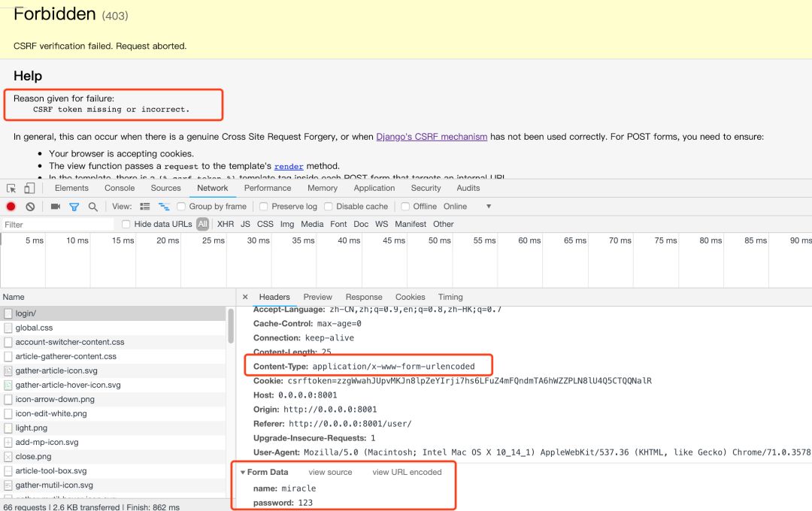Click the file icon beside add-mp-icon.svg
Image resolution: width=812 pixels, height=511 pixels.
(8, 442)
